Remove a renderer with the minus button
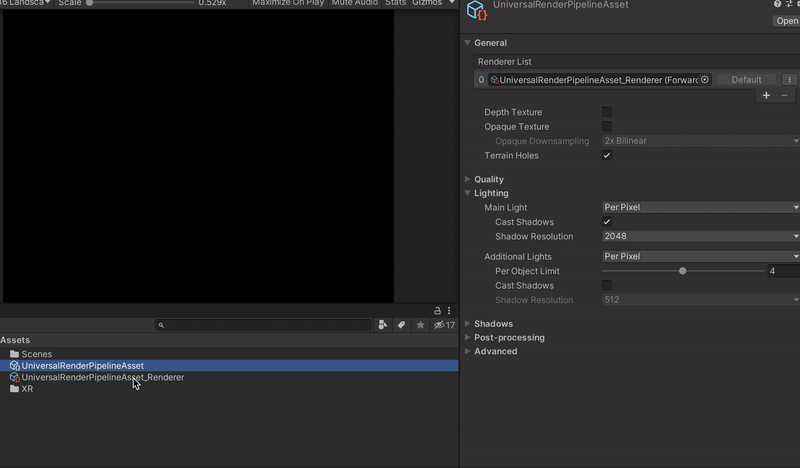Image resolution: width=800 pixels, height=468 pixels. [784, 95]
